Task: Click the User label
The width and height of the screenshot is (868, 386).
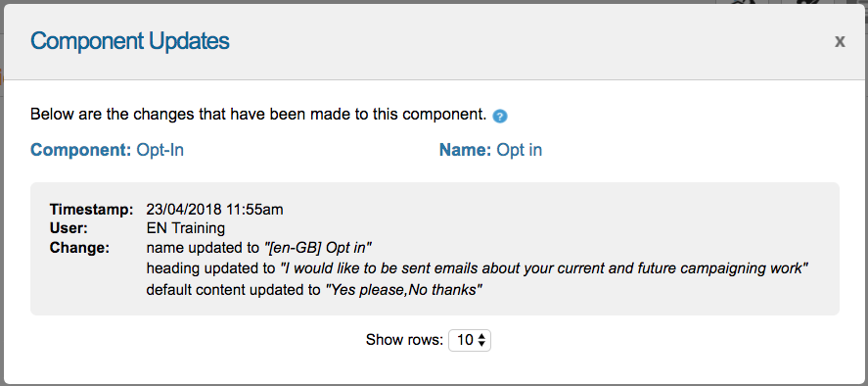Action: (69, 228)
